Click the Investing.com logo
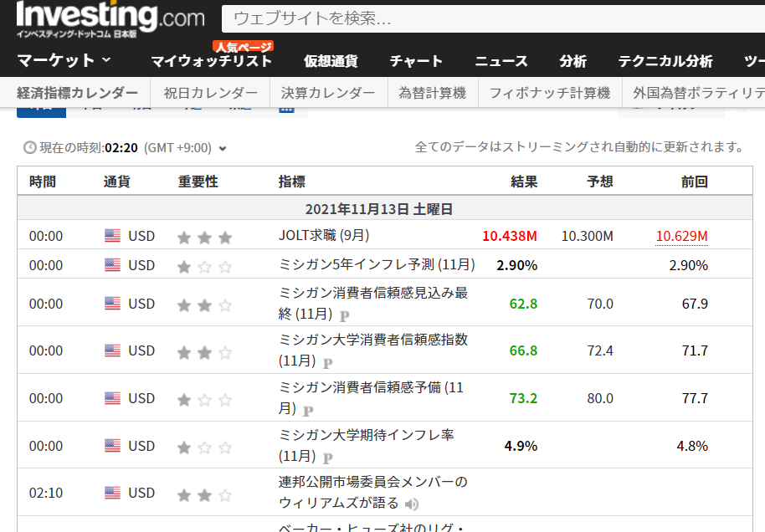The height and width of the screenshot is (532, 765). 110,18
